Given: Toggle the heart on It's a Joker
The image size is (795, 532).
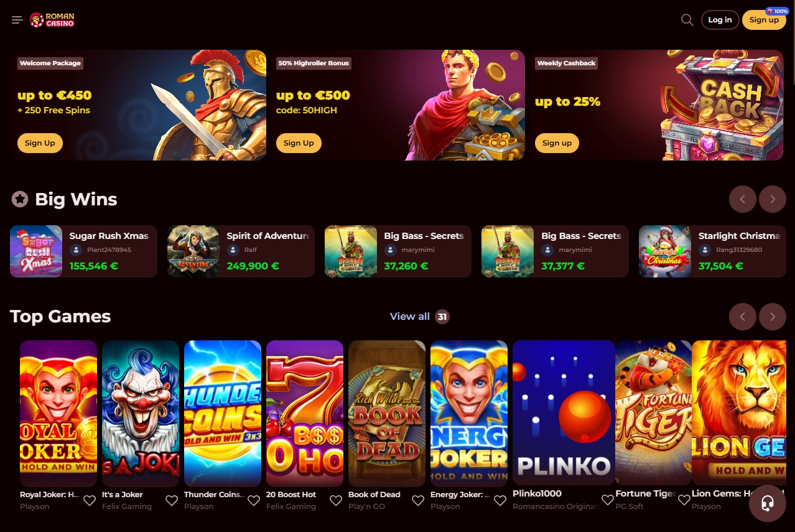Looking at the screenshot, I should click(172, 500).
